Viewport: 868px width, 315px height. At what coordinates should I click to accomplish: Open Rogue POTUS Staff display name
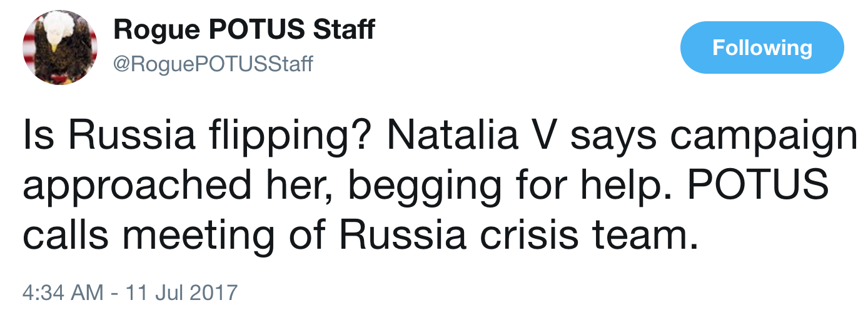[x=244, y=29]
